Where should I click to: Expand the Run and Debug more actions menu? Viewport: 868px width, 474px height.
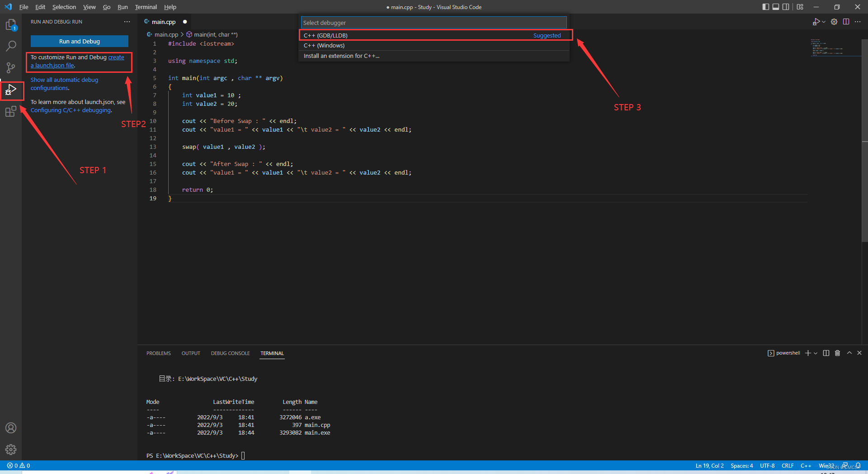point(127,21)
